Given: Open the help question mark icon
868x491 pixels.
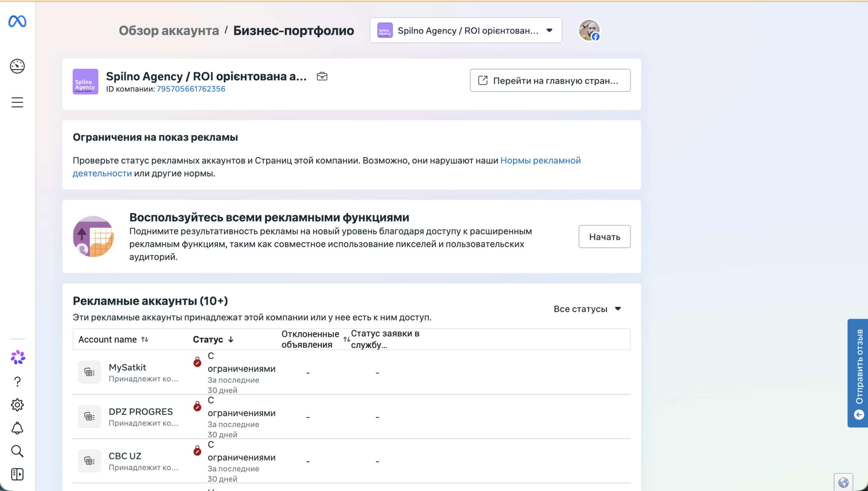Looking at the screenshot, I should 17,382.
